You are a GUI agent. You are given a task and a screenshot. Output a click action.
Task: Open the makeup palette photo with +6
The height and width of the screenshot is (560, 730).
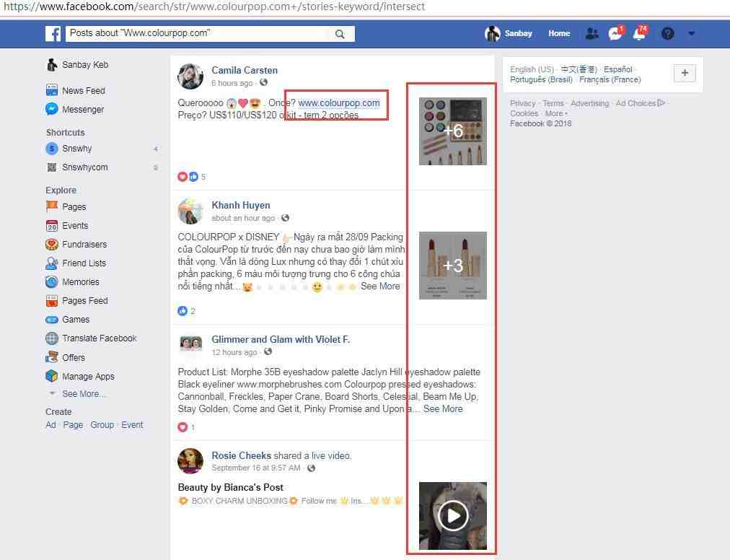[x=452, y=131]
